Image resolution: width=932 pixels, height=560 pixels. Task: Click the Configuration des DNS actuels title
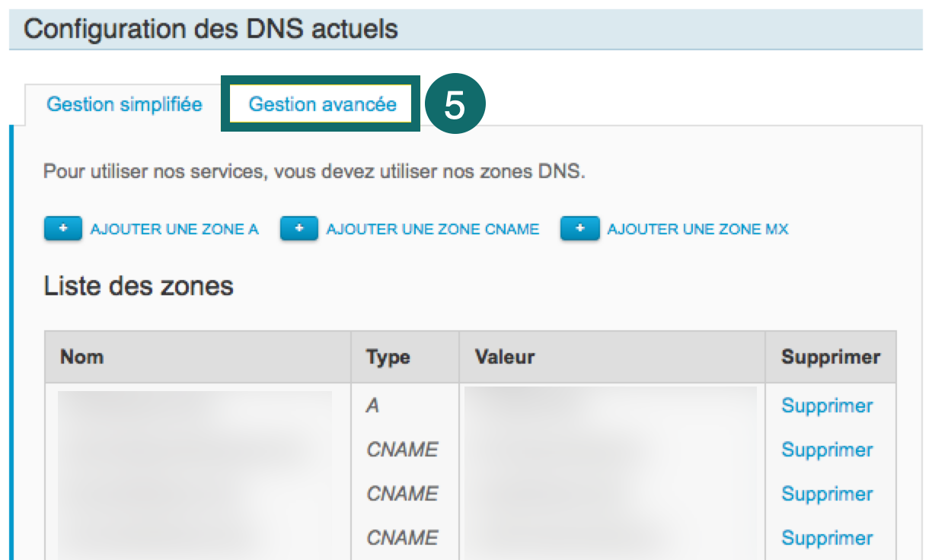point(211,30)
